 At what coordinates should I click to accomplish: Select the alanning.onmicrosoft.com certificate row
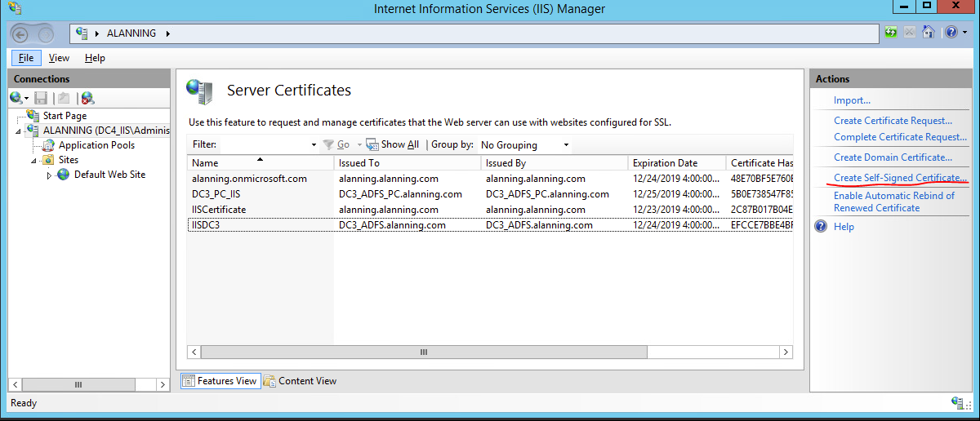point(490,179)
